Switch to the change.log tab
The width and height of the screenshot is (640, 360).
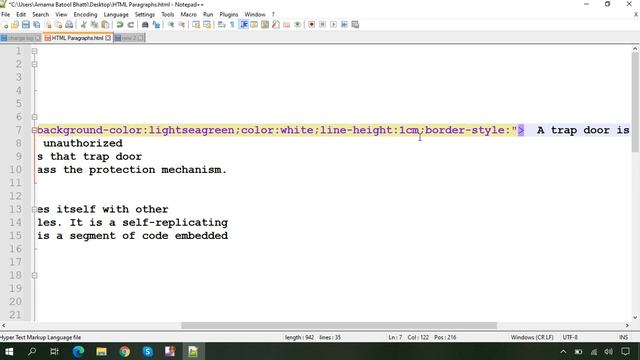[x=20, y=38]
